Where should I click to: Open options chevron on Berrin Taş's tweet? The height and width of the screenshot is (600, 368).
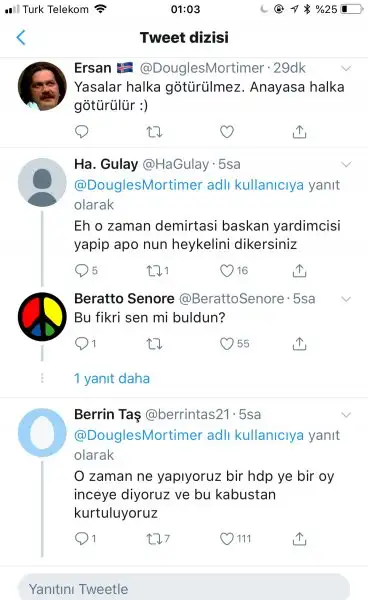tap(346, 415)
